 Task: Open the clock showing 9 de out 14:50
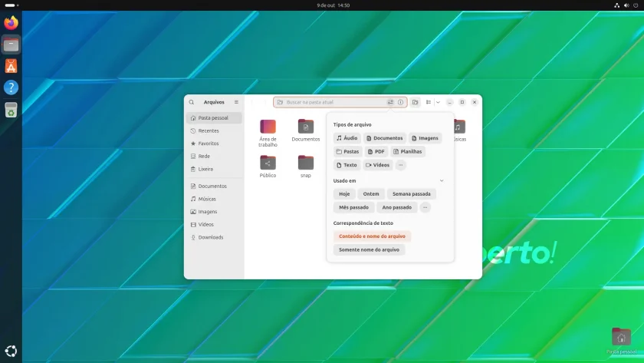click(x=333, y=5)
